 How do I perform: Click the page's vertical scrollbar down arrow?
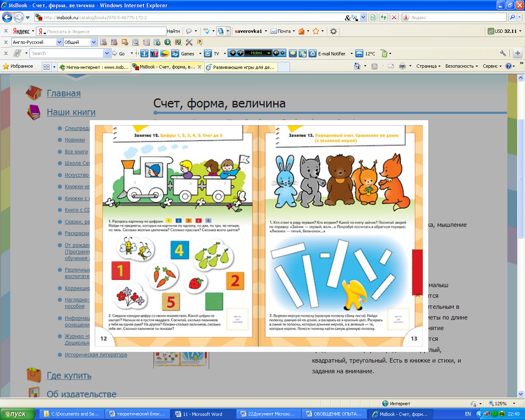[x=521, y=394]
